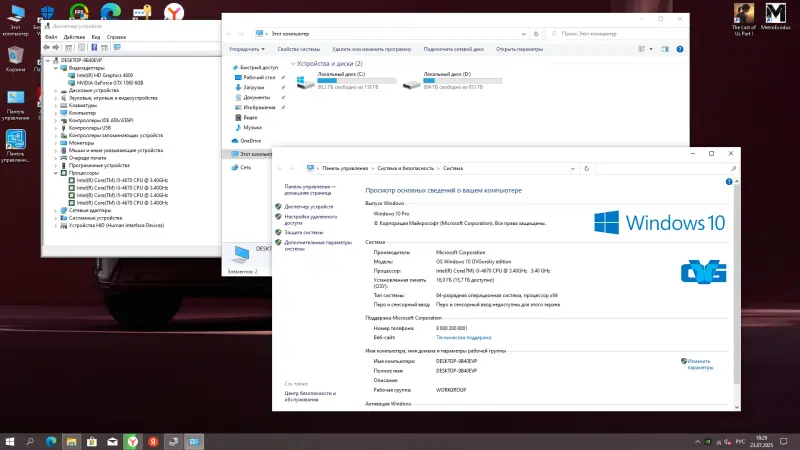
Task: Expand the Сетевые адаптеры category
Action: click(x=56, y=210)
